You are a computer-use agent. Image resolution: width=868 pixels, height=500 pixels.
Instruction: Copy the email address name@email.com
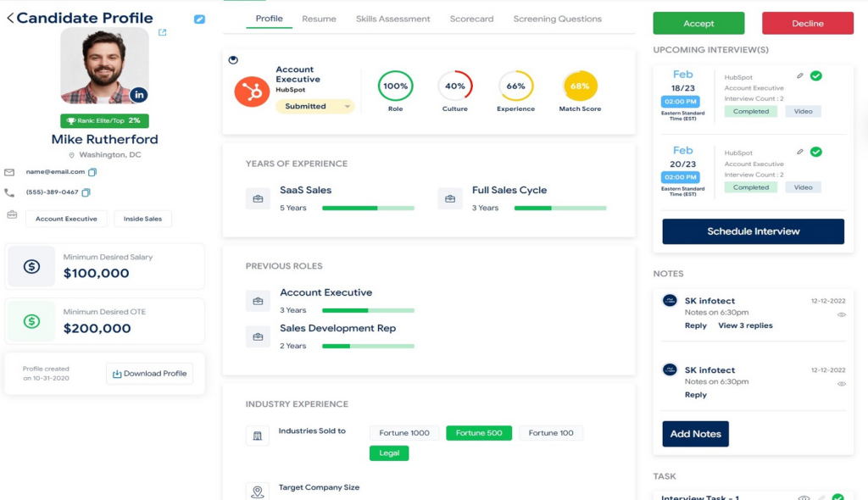pyautogui.click(x=92, y=172)
